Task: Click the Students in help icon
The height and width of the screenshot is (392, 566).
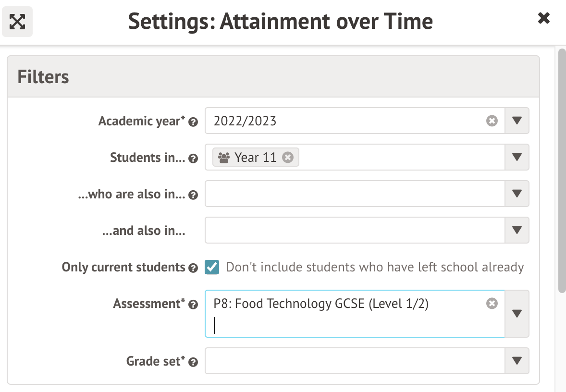Action: click(193, 159)
